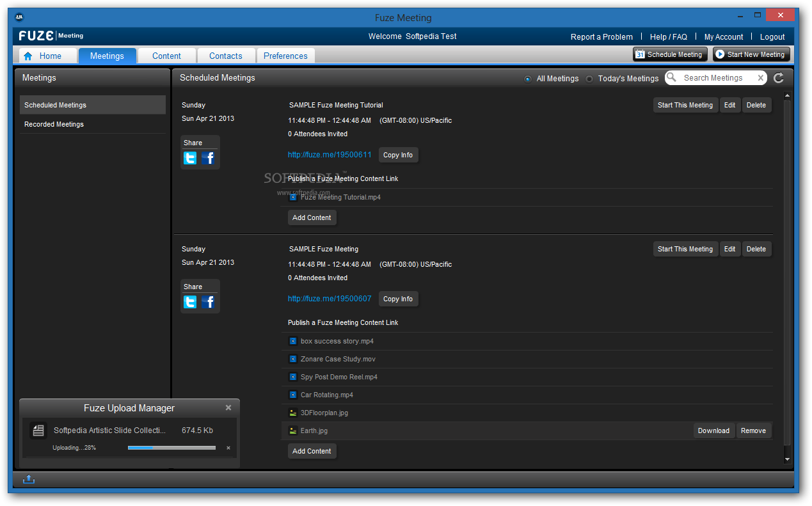Add Content below Earth.jpg

pyautogui.click(x=312, y=451)
